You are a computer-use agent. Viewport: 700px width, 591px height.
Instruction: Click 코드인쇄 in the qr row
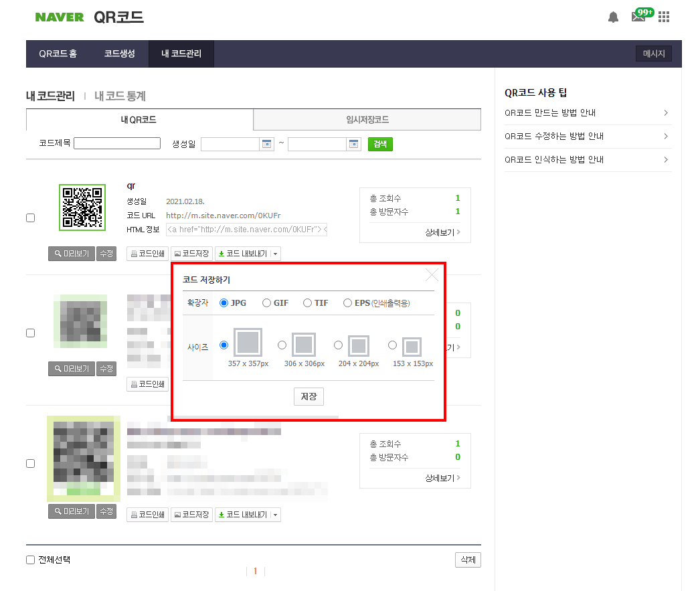coord(147,254)
